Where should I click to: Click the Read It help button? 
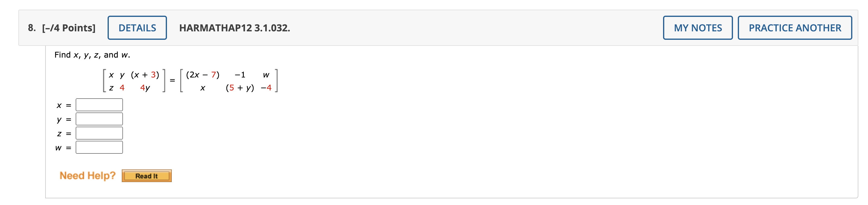tap(146, 175)
